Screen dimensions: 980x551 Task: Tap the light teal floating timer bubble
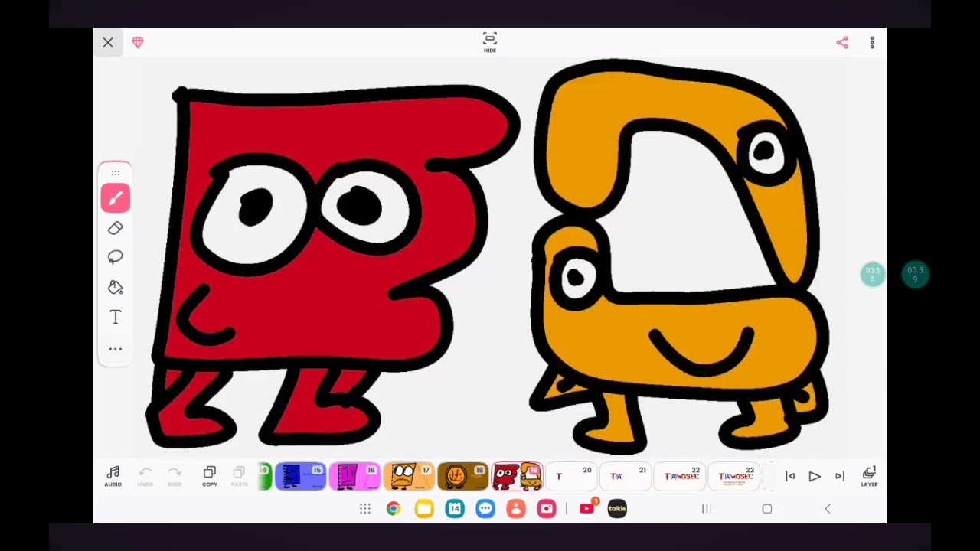[x=873, y=275]
